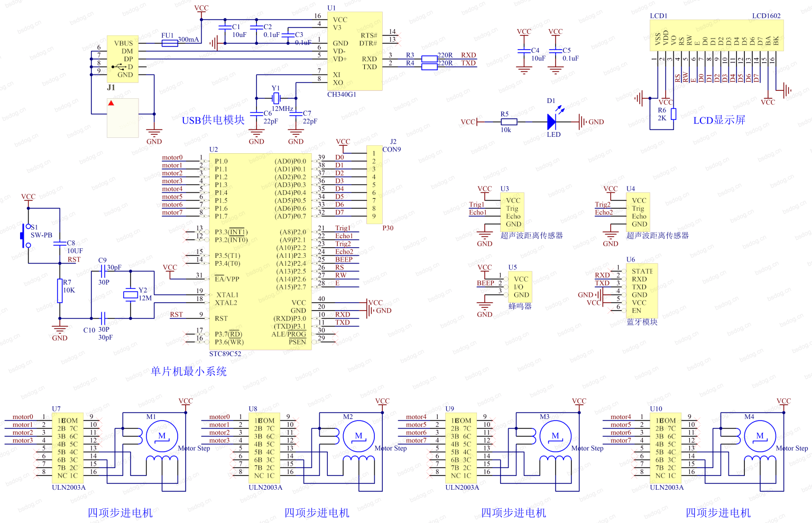
Task: Click the U7 ULN2003A driver body
Action: (x=68, y=448)
